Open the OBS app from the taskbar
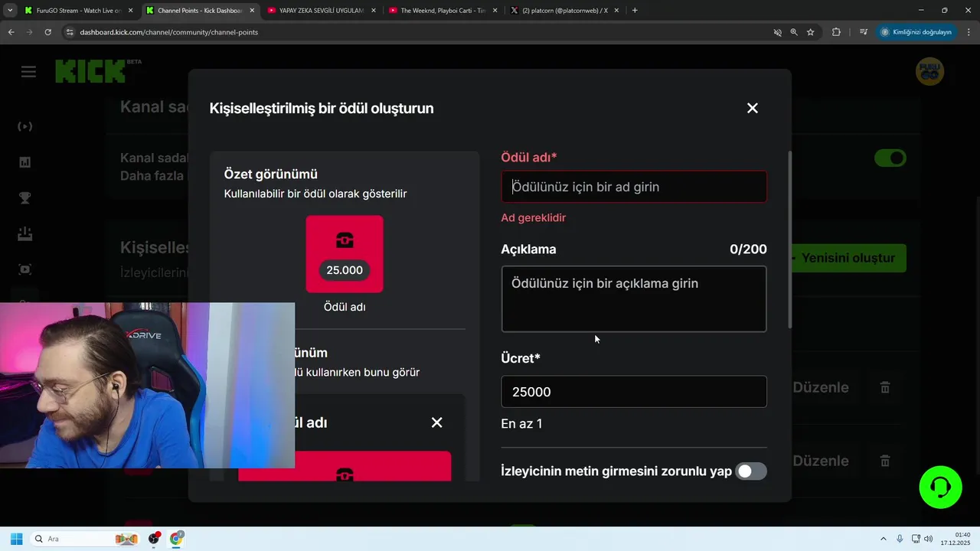980x551 pixels. coord(154,539)
